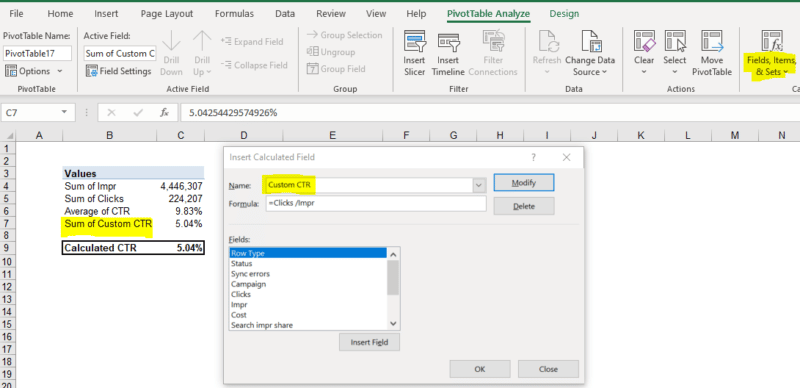
Task: Switch to the Formulas tab
Action: point(234,14)
